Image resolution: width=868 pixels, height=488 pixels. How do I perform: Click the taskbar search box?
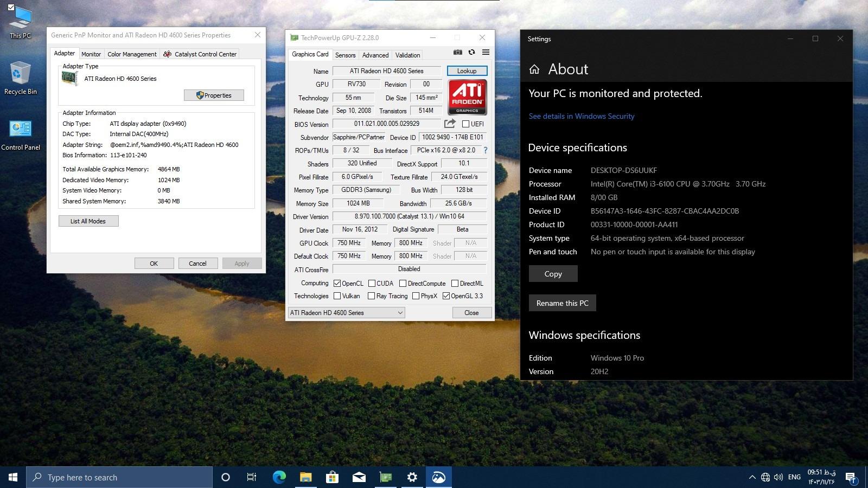[119, 477]
